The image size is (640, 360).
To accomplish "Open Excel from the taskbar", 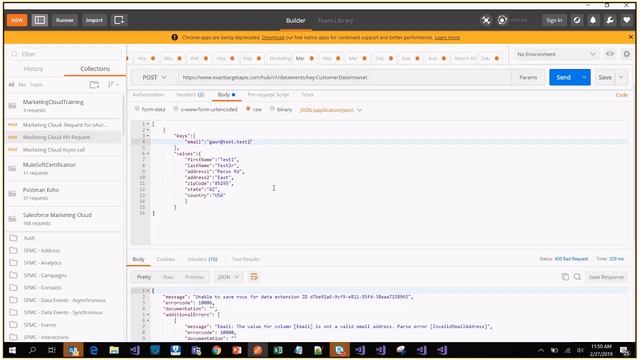I will (x=278, y=350).
